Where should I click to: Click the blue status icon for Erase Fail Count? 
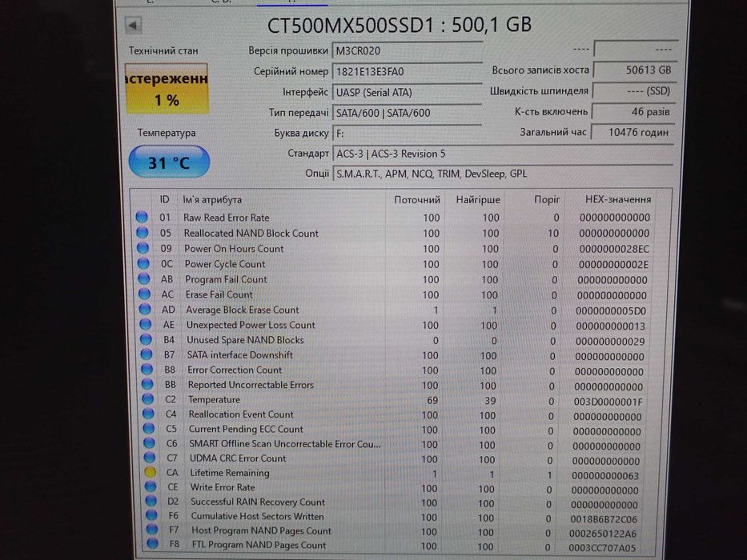[144, 294]
